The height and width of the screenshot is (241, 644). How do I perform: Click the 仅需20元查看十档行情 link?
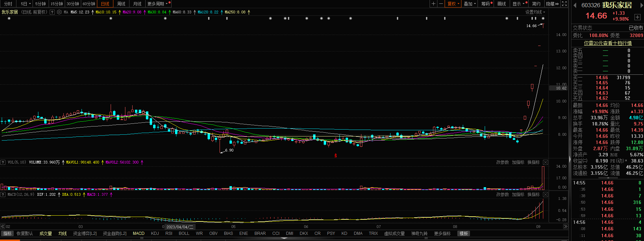click(x=608, y=43)
